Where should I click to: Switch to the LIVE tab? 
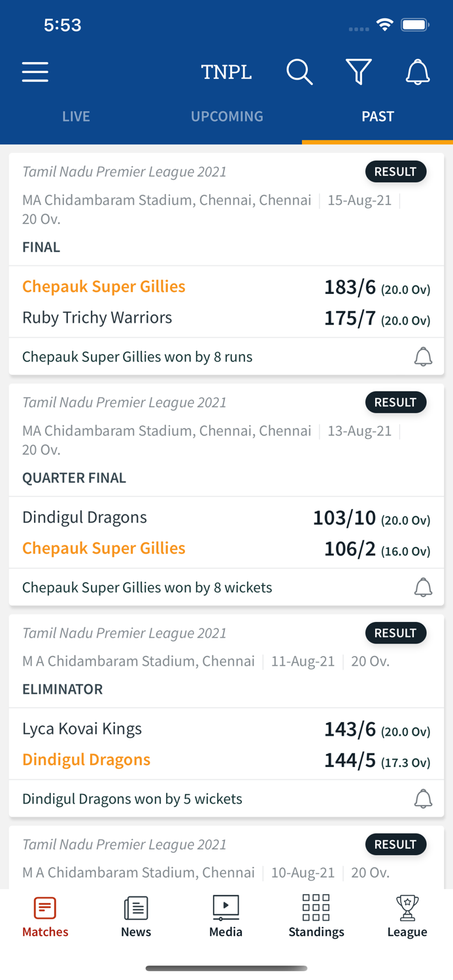click(76, 116)
